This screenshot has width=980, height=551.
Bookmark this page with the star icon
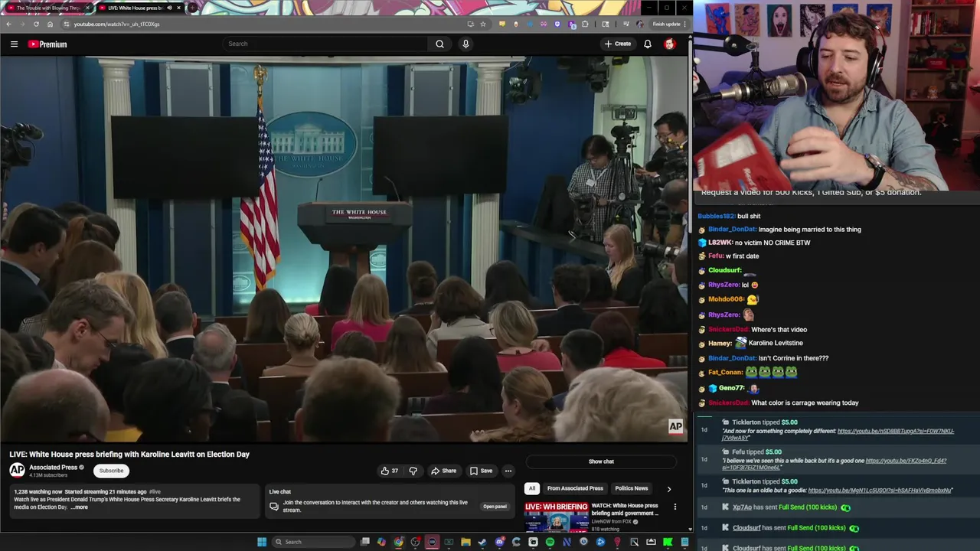pyautogui.click(x=483, y=24)
